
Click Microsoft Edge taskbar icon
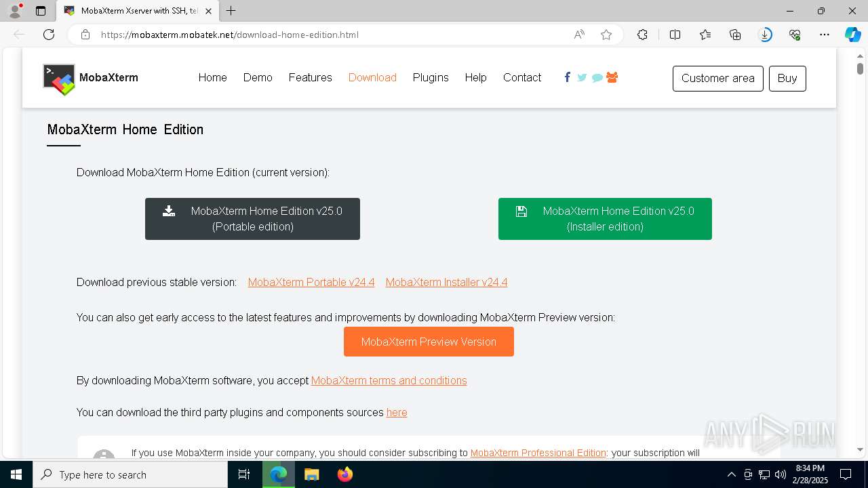click(279, 474)
